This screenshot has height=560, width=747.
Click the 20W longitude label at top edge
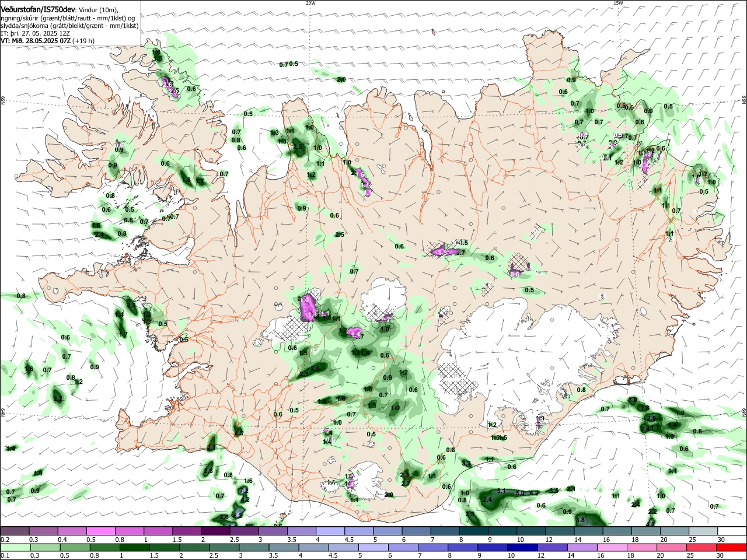click(x=310, y=3)
